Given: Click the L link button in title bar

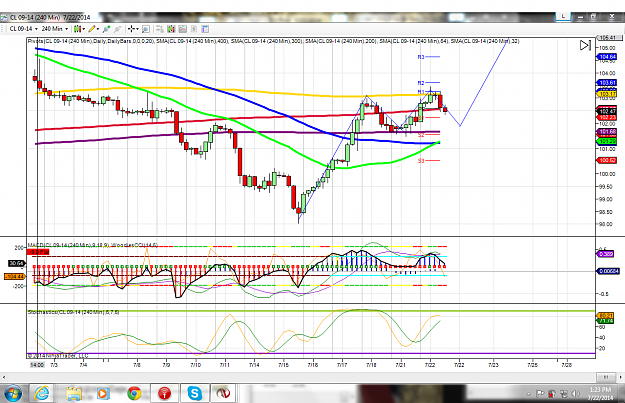Looking at the screenshot, I should pyautogui.click(x=563, y=16).
